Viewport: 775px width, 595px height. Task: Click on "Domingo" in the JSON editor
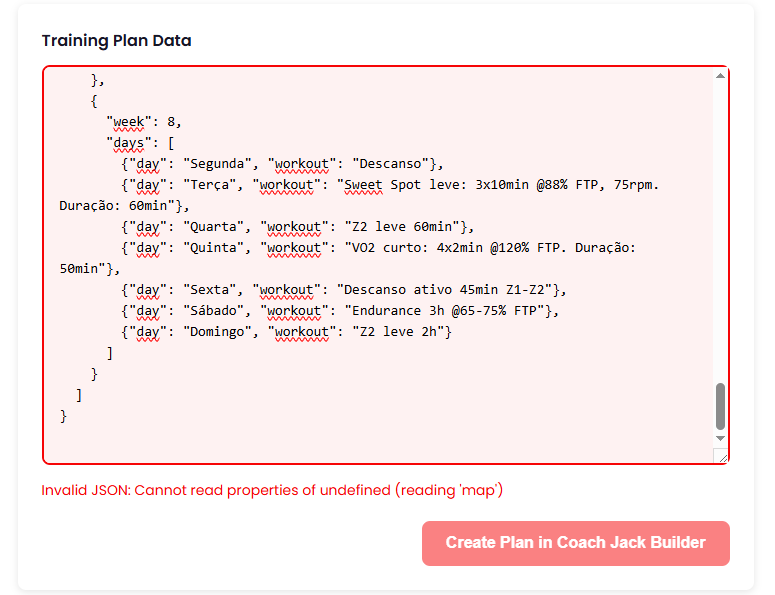(x=218, y=332)
